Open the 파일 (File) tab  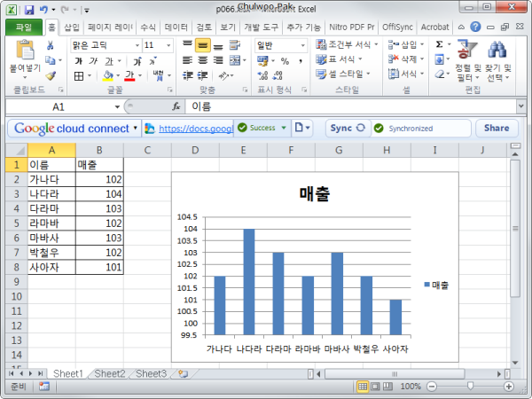pyautogui.click(x=24, y=27)
